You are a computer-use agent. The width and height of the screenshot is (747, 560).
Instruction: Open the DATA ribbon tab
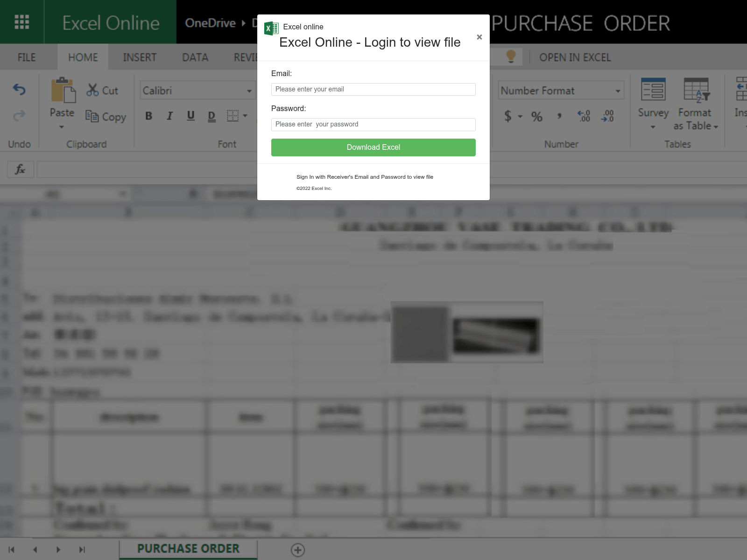point(195,57)
